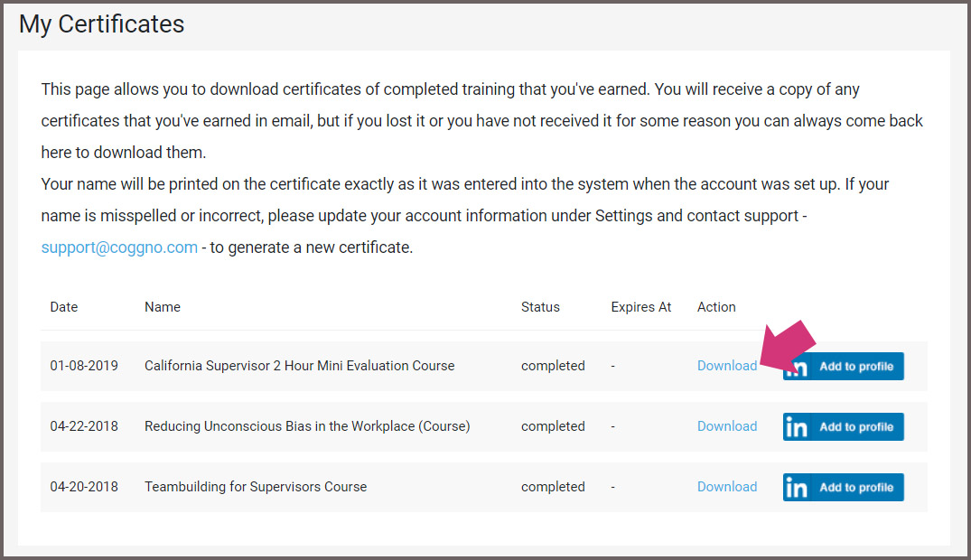971x560 pixels.
Task: Click the Status column header
Action: point(540,307)
